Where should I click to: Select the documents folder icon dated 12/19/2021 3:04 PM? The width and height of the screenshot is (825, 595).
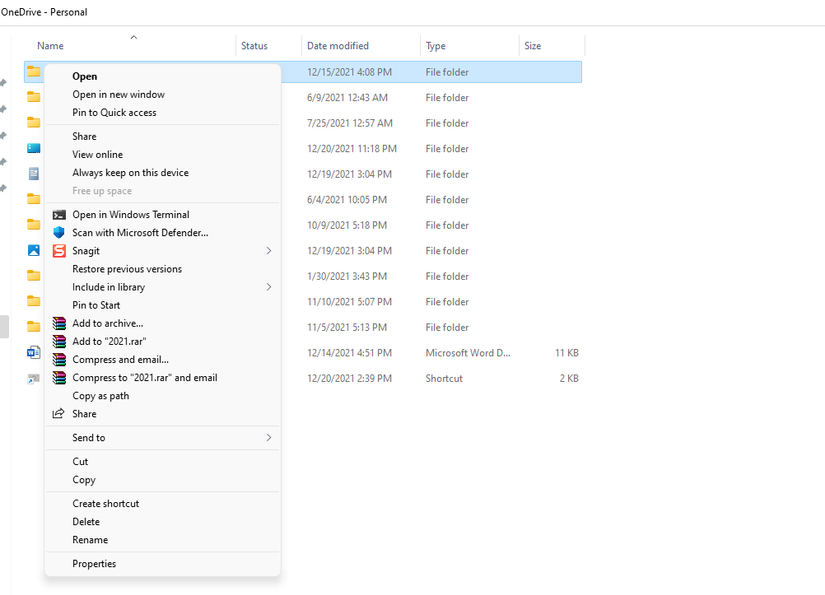(x=34, y=174)
